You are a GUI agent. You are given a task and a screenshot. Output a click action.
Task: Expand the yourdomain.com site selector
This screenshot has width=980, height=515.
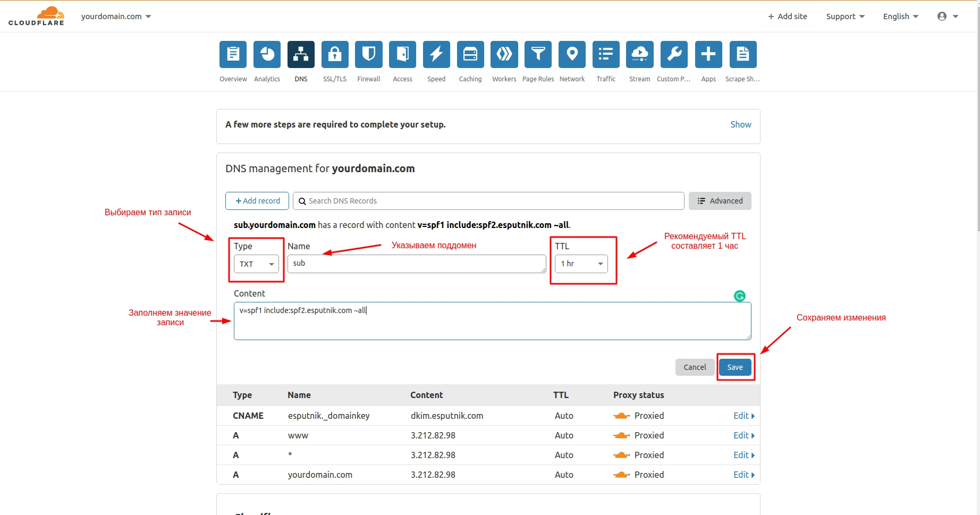point(116,16)
